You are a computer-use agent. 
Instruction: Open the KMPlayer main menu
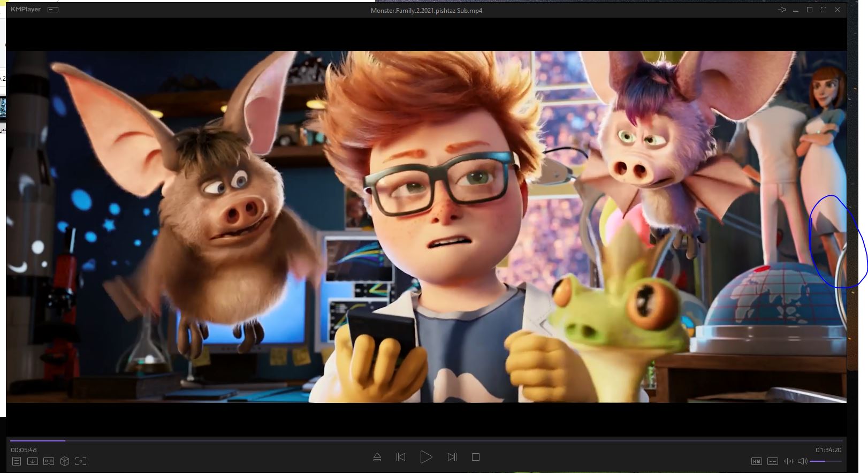coord(26,10)
